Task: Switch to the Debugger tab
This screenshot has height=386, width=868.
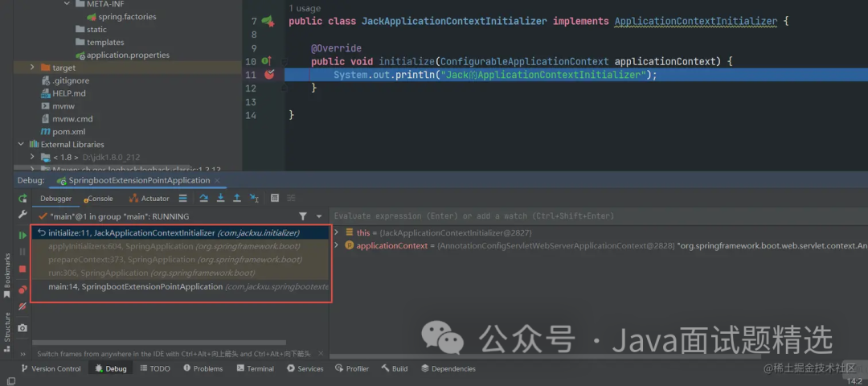Action: point(56,199)
